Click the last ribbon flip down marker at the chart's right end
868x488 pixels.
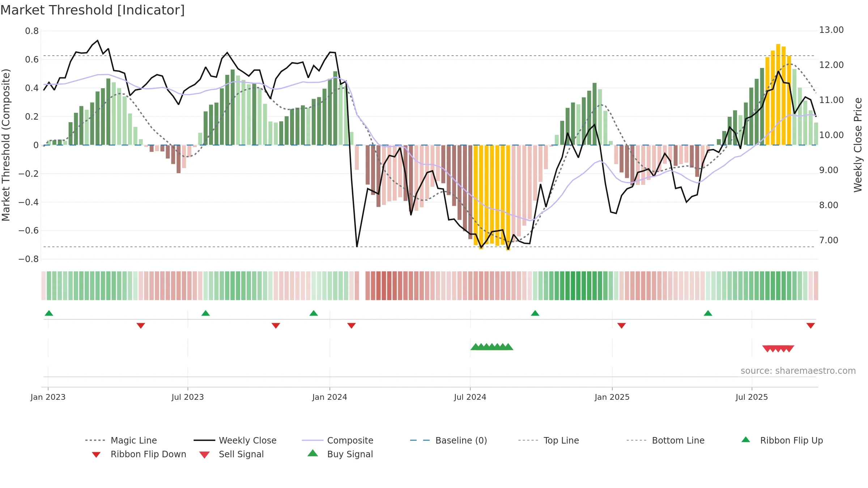click(810, 326)
